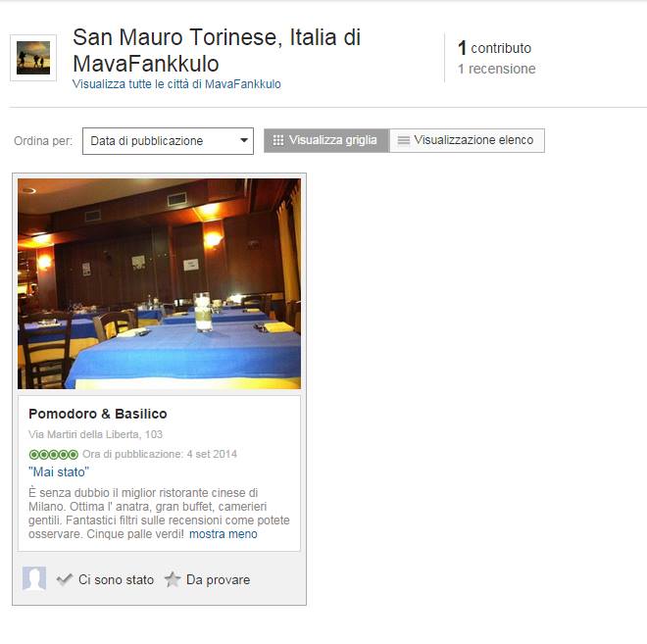Open the "Mai stato" review title
The image size is (647, 644).
tap(59, 471)
